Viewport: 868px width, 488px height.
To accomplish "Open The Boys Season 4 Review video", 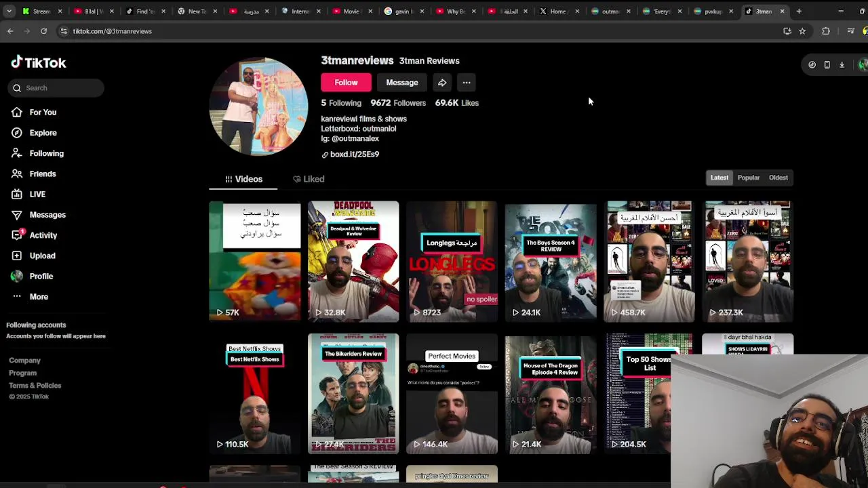I will [x=551, y=260].
